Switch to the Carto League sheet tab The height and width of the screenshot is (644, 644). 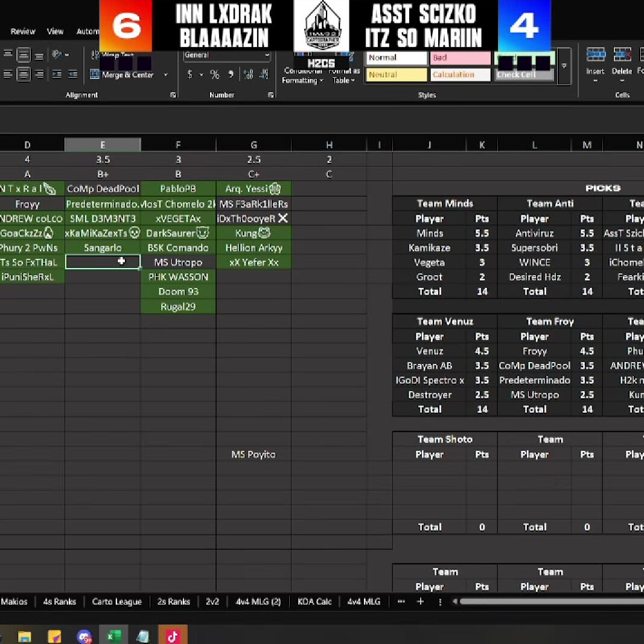coord(116,602)
